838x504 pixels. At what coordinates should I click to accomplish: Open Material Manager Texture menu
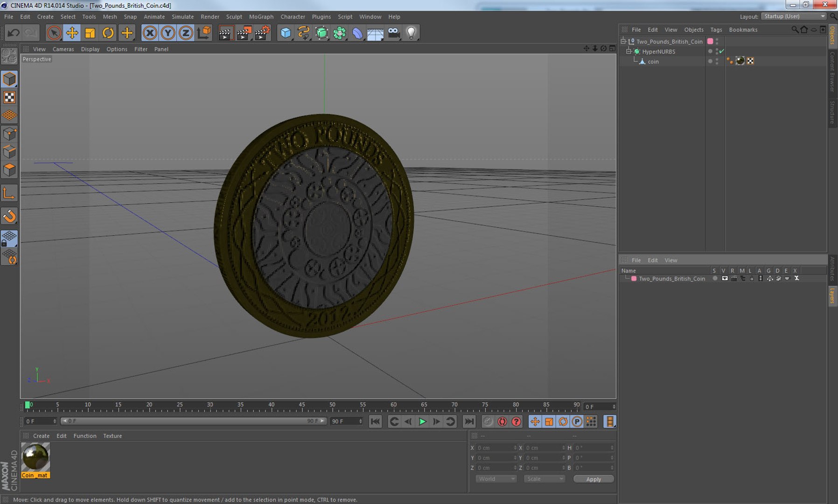tap(112, 436)
